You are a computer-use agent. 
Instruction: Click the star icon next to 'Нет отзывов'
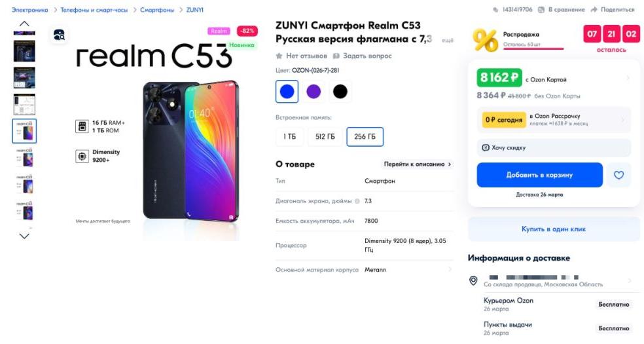tap(279, 56)
